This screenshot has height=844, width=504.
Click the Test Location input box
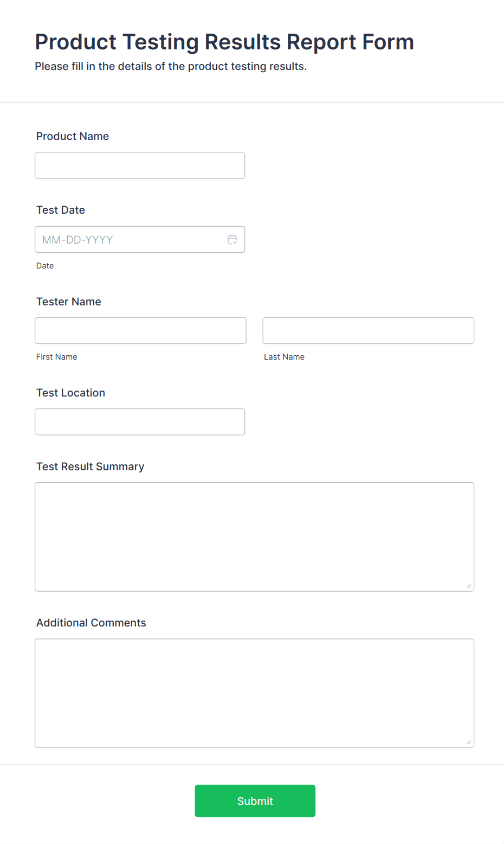tap(139, 421)
